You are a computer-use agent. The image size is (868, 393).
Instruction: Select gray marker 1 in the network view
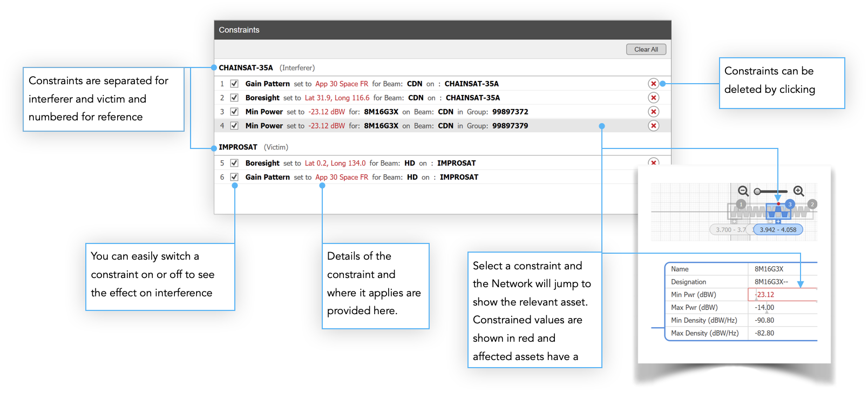tap(741, 204)
